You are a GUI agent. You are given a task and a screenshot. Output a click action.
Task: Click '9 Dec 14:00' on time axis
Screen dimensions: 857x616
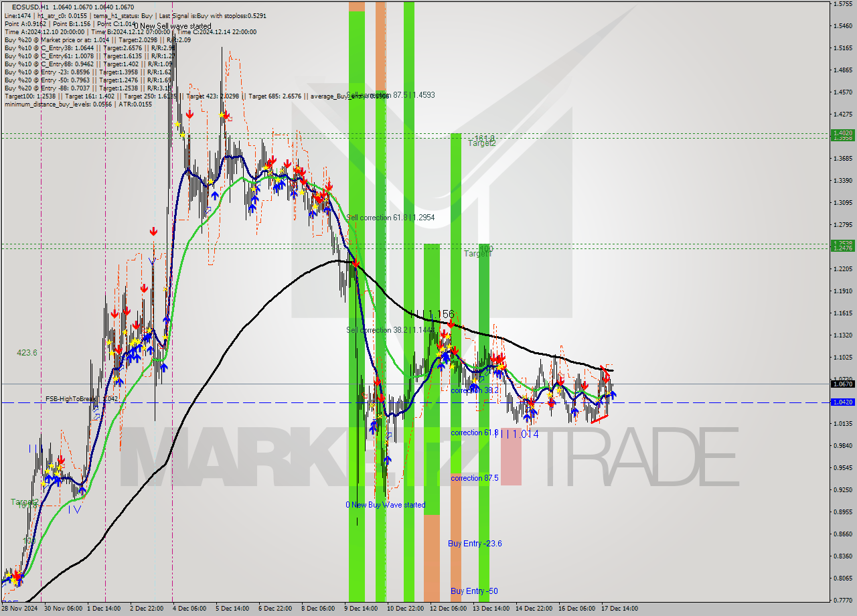pyautogui.click(x=362, y=609)
